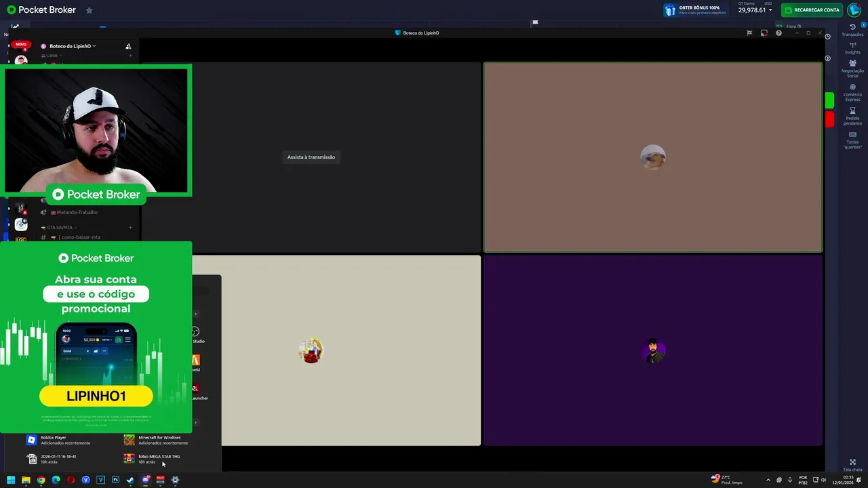Click the green buy button on chart
Image resolution: width=868 pixels, height=488 pixels.
tap(829, 101)
